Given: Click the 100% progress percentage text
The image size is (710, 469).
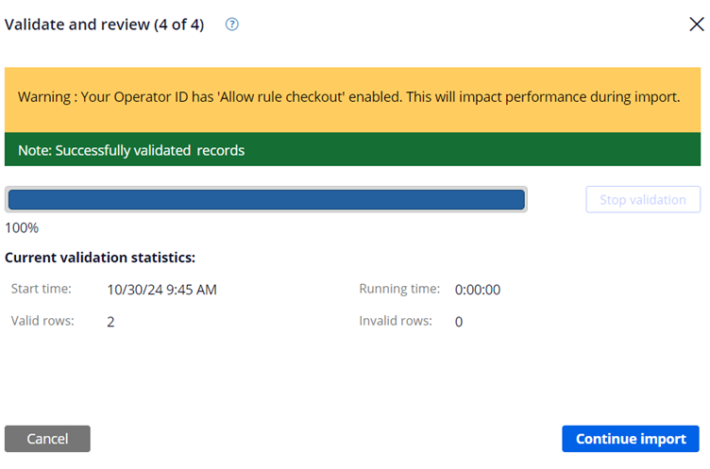Looking at the screenshot, I should (22, 227).
